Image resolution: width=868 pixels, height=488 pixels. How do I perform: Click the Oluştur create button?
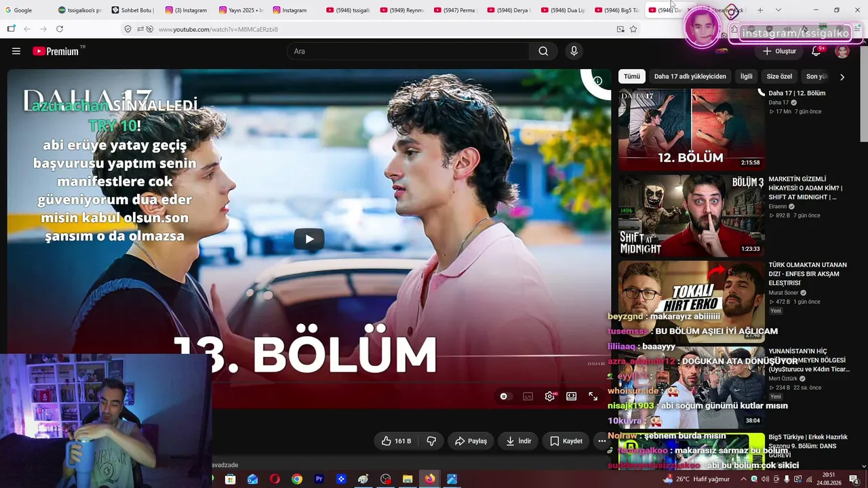(x=779, y=51)
